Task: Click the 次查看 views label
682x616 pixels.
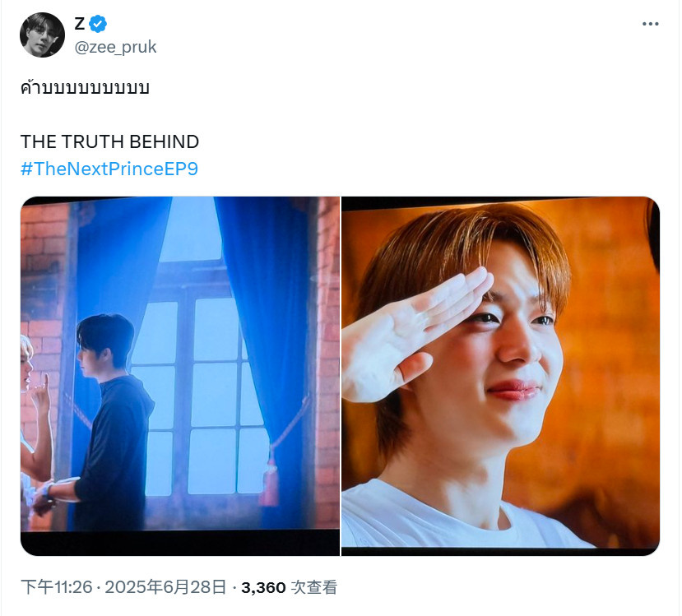Action: [313, 587]
